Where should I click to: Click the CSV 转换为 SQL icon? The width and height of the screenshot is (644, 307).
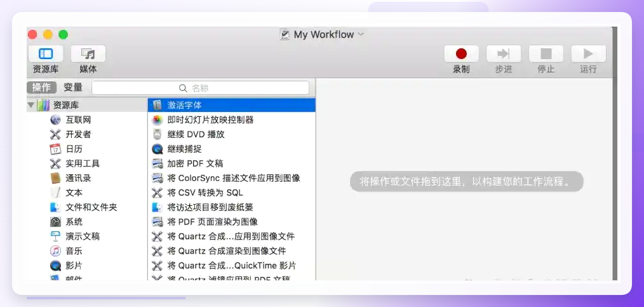tap(158, 193)
